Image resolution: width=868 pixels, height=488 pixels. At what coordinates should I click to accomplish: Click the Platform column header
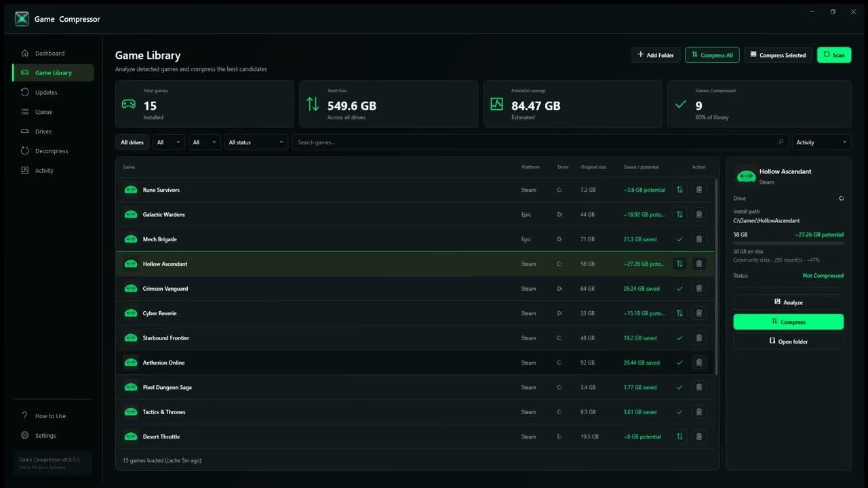coord(530,167)
